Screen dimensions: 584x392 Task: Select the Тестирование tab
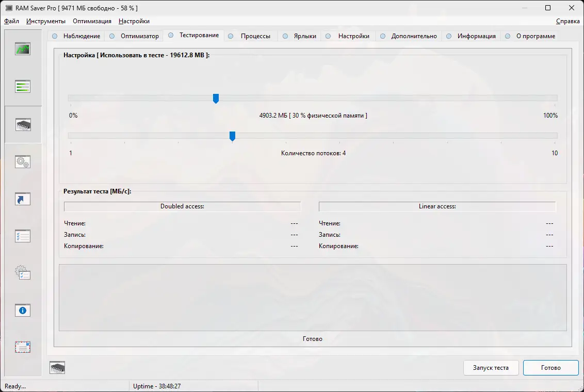point(193,35)
